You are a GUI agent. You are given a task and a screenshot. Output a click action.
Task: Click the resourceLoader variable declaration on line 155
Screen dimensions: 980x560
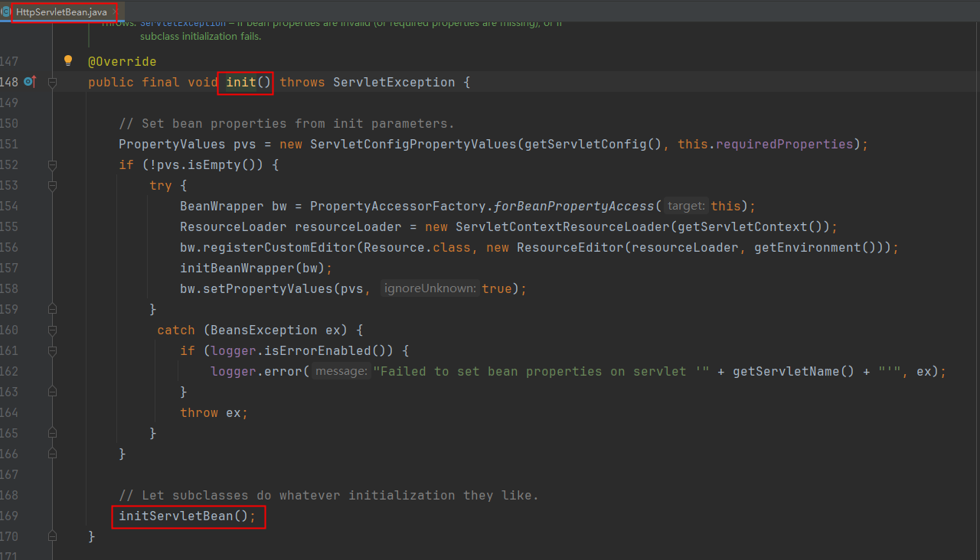[348, 226]
